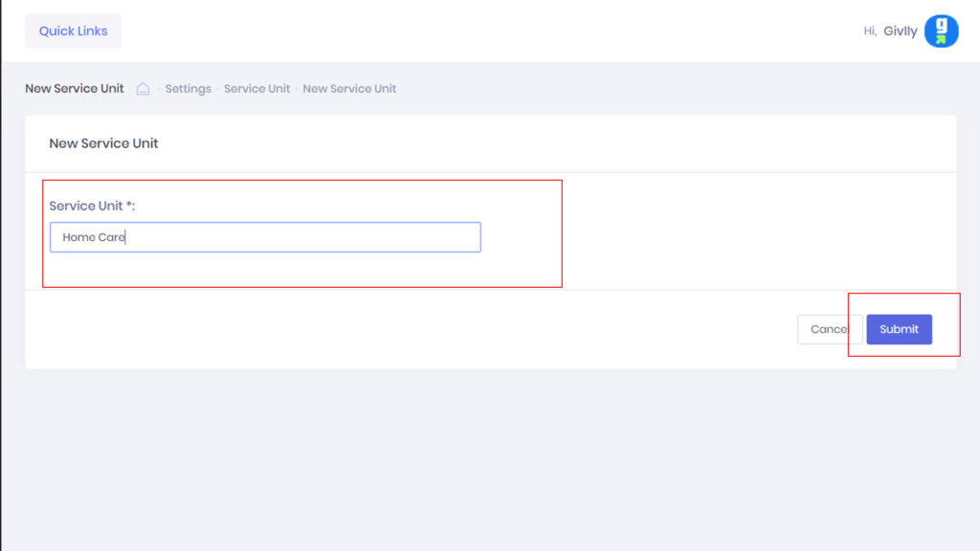Open the Service Unit breadcrumb link
The width and height of the screenshot is (980, 551).
[x=256, y=89]
